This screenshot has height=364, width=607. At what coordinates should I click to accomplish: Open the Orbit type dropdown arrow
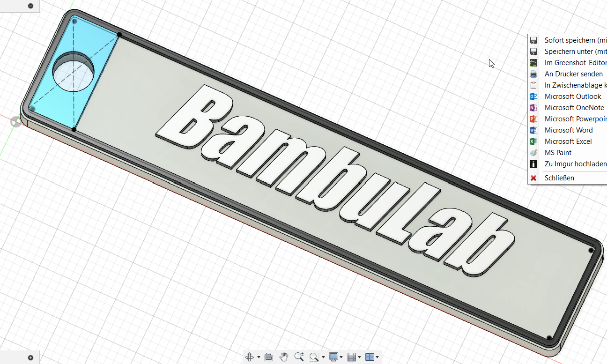[259, 357]
